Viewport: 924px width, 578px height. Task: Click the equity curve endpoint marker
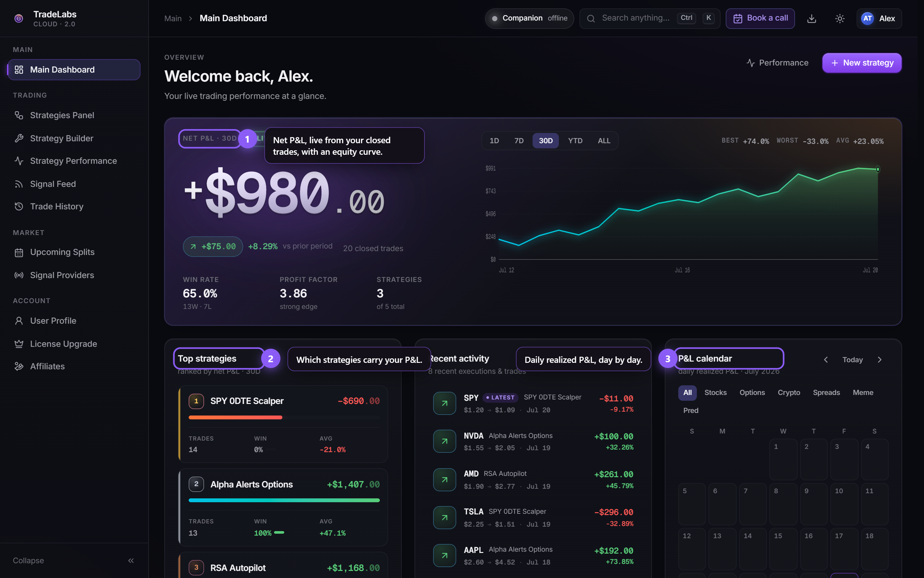[877, 169]
